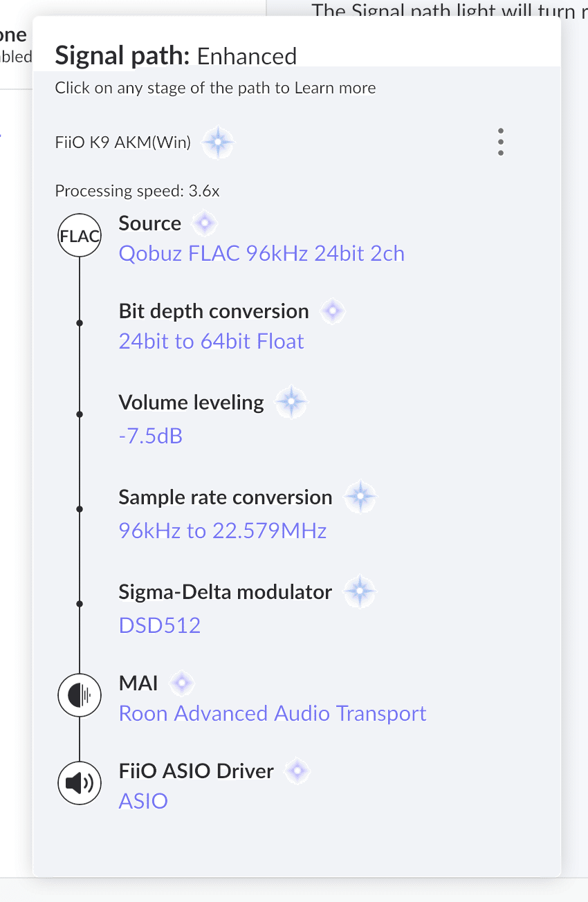Click the FLAC source format icon
The width and height of the screenshot is (588, 902).
click(x=80, y=235)
